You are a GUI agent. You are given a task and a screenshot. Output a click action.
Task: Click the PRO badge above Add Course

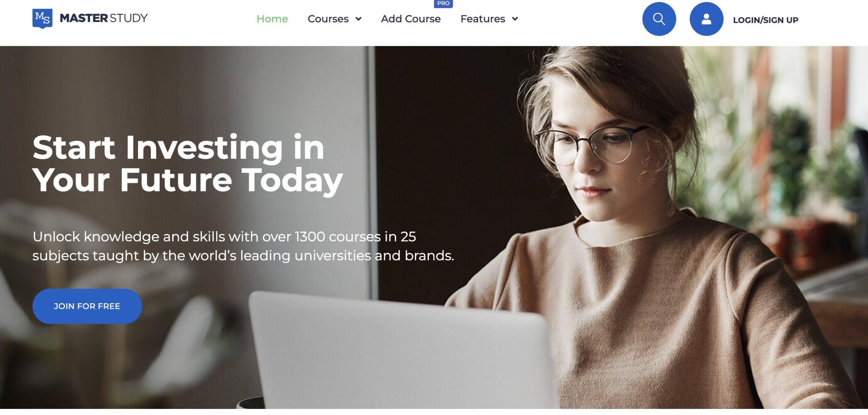tap(443, 3)
